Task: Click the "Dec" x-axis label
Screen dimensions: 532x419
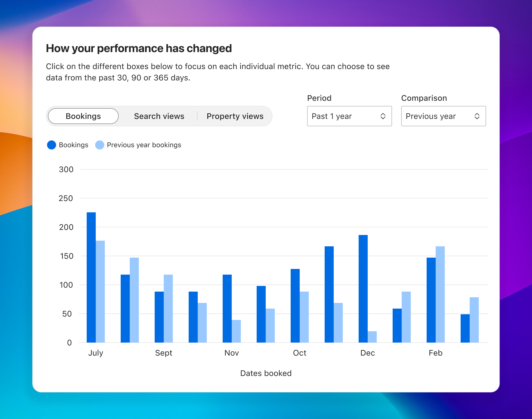Action: tap(368, 353)
